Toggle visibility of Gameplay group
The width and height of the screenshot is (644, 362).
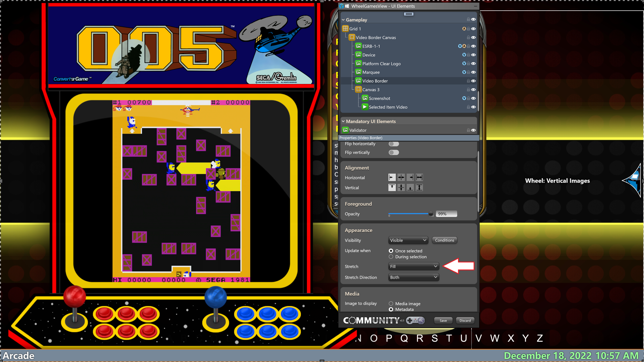tap(473, 19)
